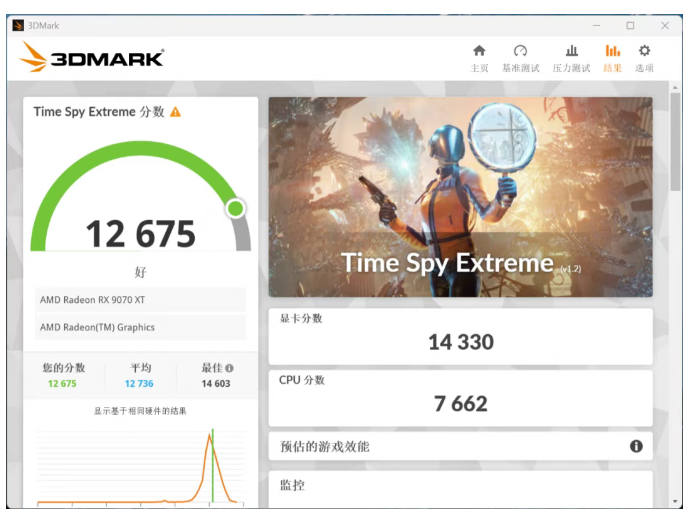This screenshot has width=697, height=525.
Task: Click 您的分数 value 12 675
Action: (61, 384)
